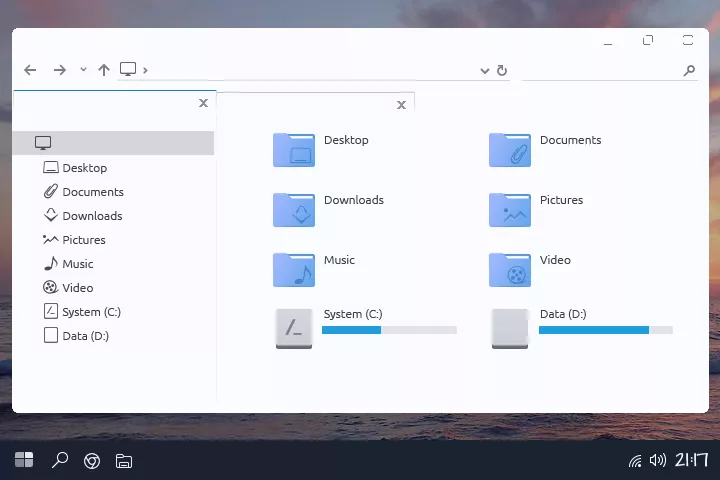Open the recent locations dropdown arrow
The height and width of the screenshot is (480, 720).
[x=83, y=69]
